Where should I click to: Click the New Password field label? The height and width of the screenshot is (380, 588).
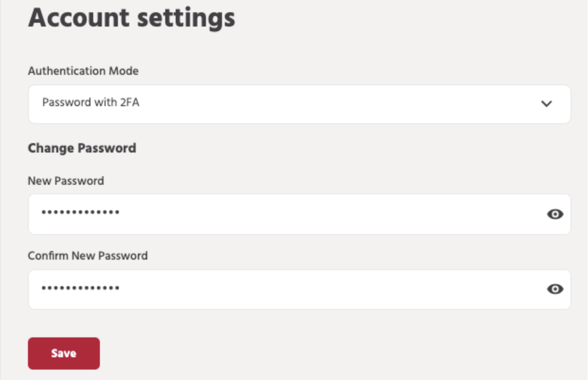pos(66,181)
